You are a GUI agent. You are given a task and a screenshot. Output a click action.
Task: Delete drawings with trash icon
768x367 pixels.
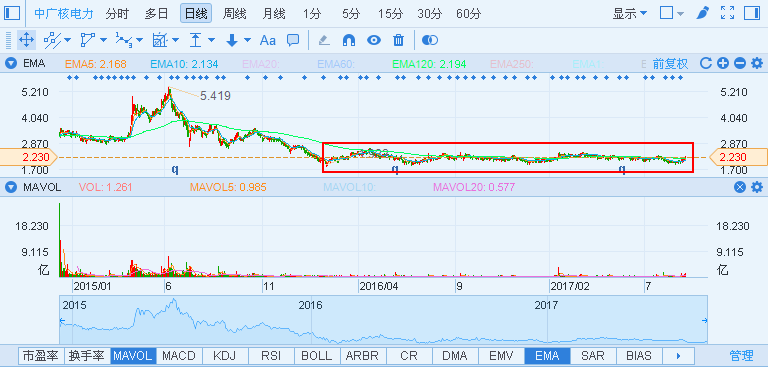[x=399, y=40]
